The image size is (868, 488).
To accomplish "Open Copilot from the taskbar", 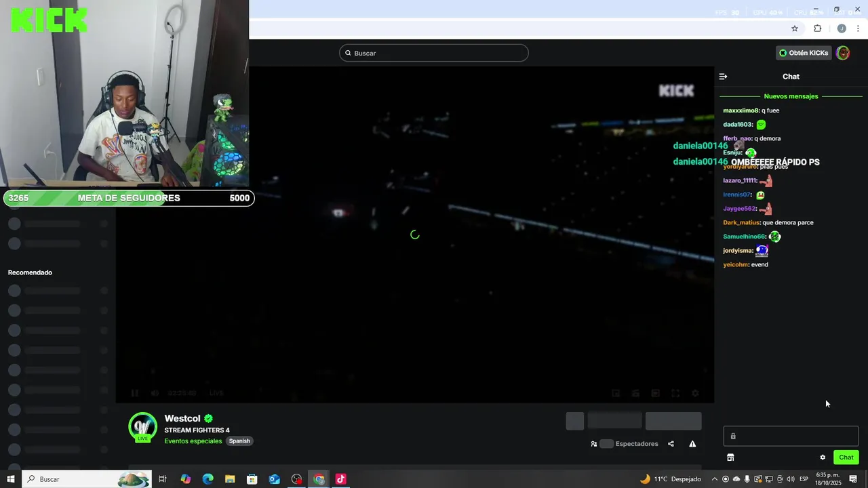I will pyautogui.click(x=185, y=479).
